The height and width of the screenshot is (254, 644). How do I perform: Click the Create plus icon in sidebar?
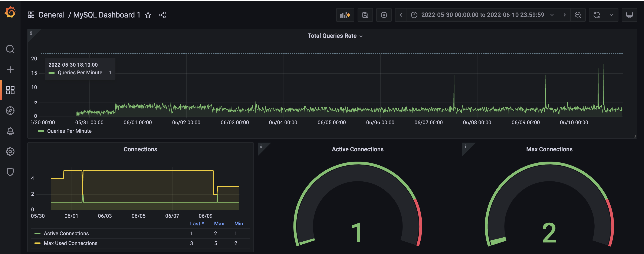[10, 70]
